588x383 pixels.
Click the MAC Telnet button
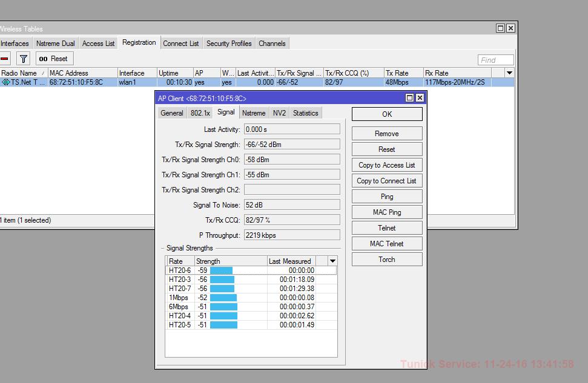click(387, 244)
